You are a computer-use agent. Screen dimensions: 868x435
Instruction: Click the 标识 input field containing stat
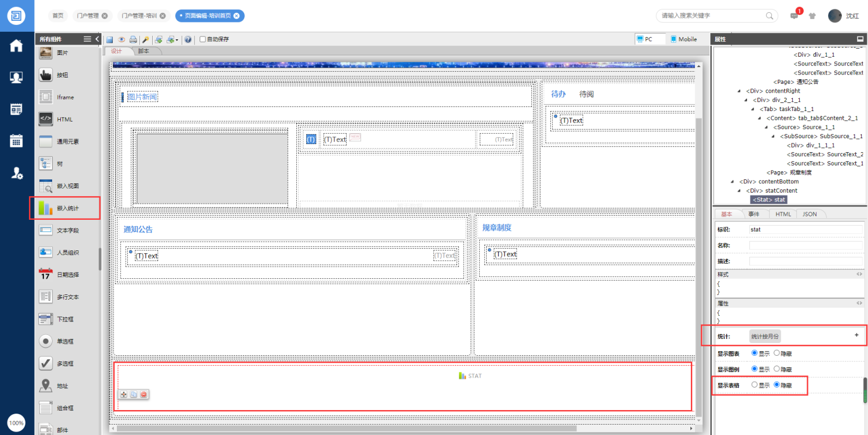(806, 229)
